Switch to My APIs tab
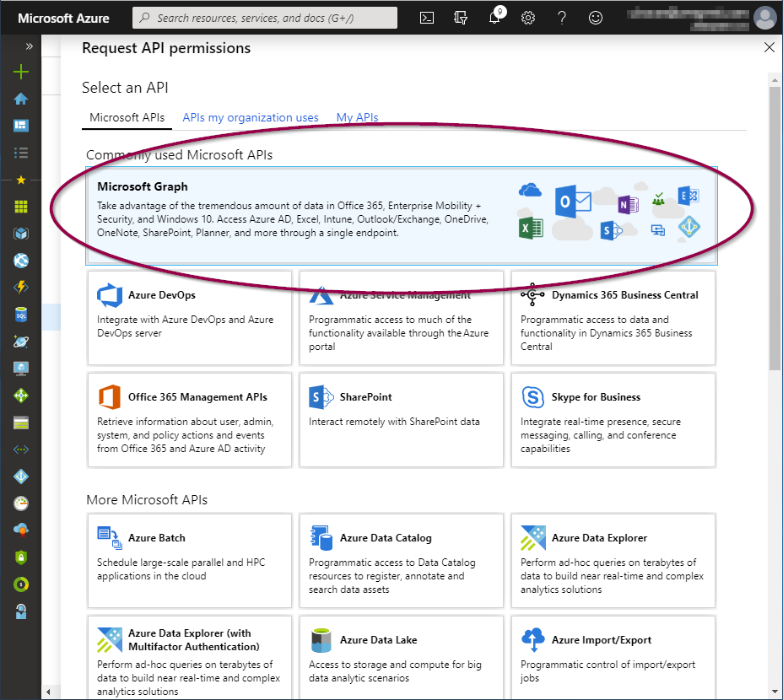783x700 pixels. click(x=357, y=118)
